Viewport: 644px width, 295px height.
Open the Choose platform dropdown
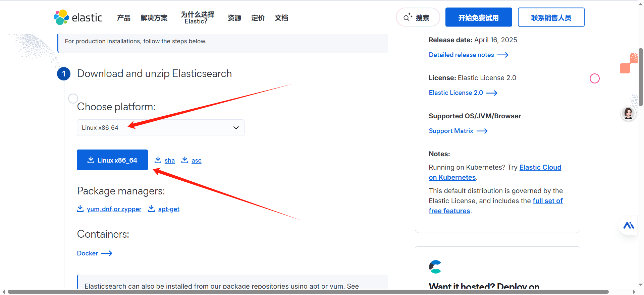(161, 128)
